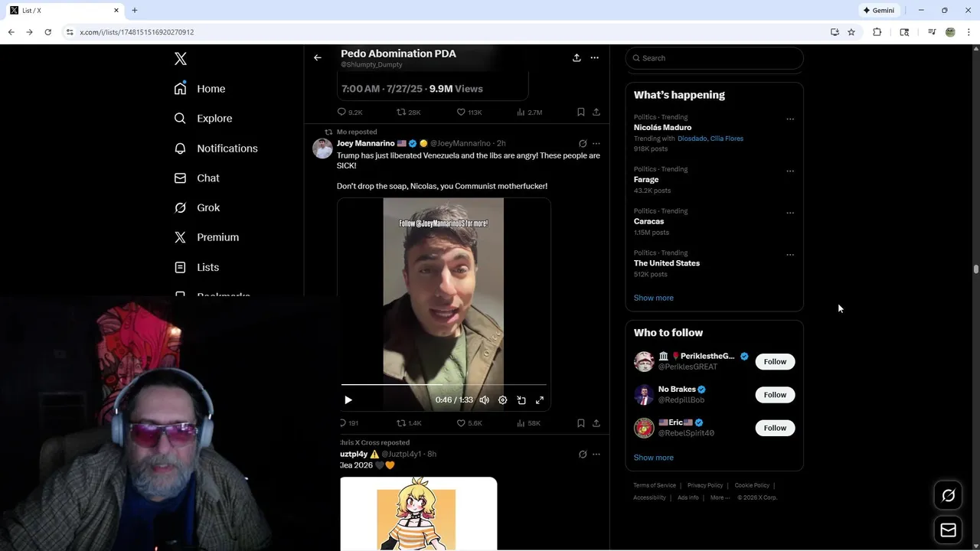
Task: Click the browser address bar URL
Action: click(x=137, y=32)
